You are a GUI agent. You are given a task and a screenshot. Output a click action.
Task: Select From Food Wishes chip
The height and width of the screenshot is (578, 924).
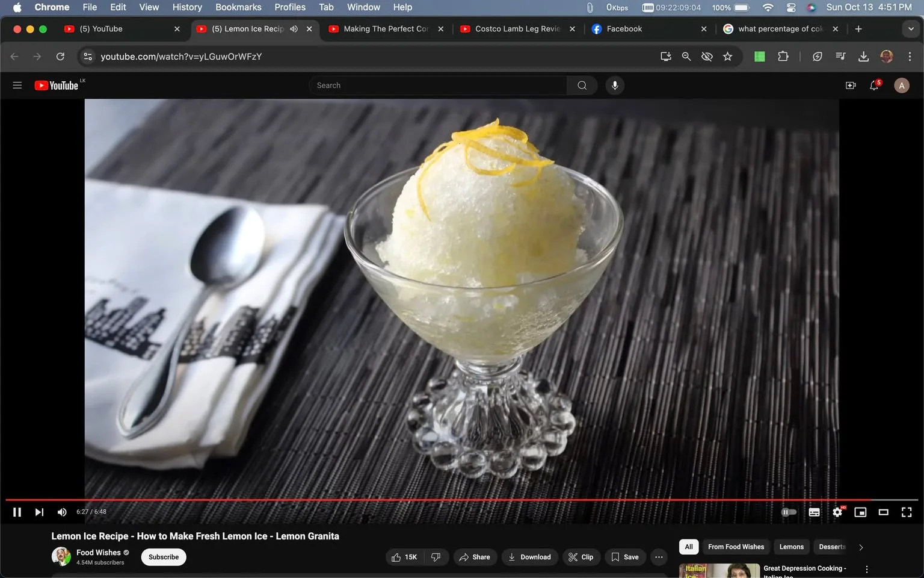click(x=736, y=547)
